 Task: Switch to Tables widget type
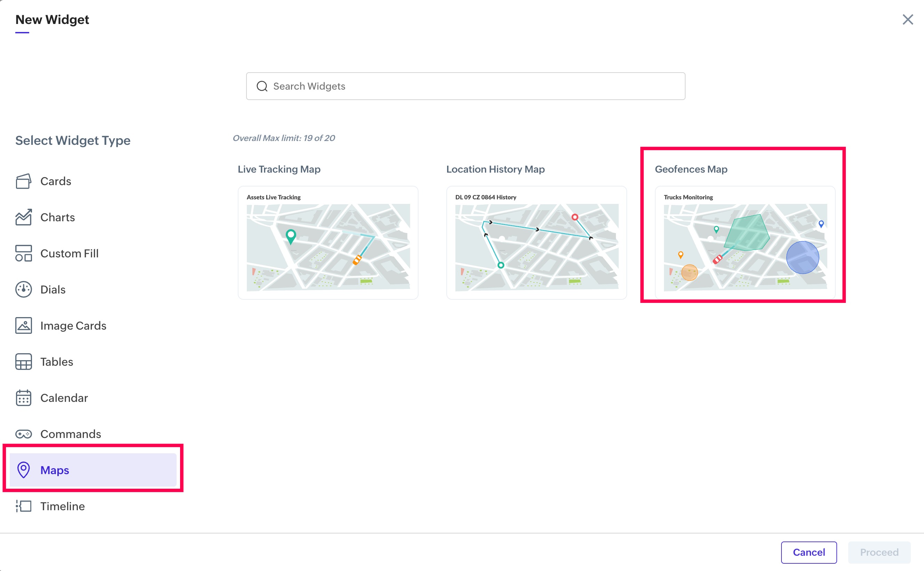point(57,362)
